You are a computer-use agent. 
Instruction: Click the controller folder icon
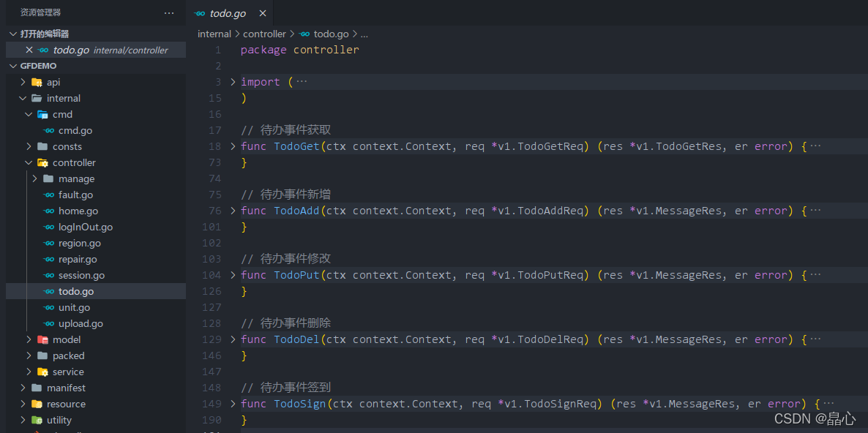[x=42, y=162]
